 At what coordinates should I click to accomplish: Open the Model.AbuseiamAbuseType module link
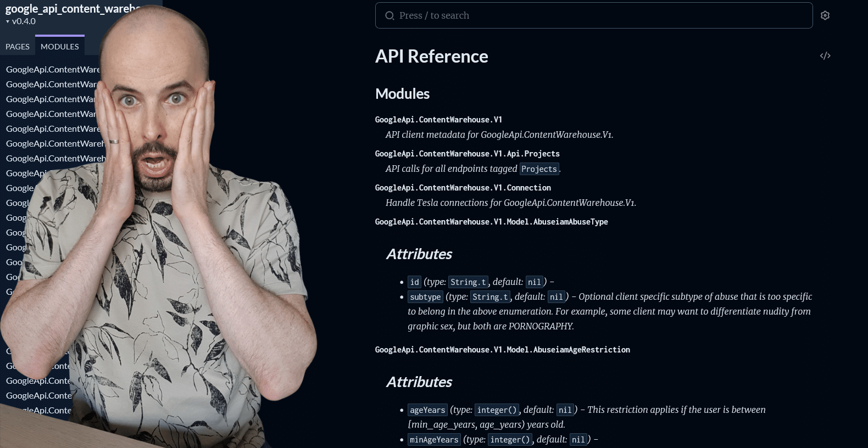(492, 222)
